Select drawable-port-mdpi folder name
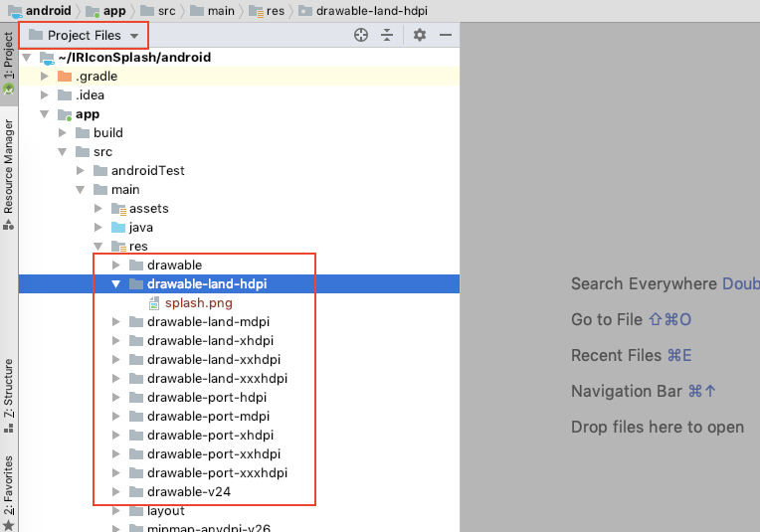This screenshot has height=532, width=760. [x=209, y=417]
